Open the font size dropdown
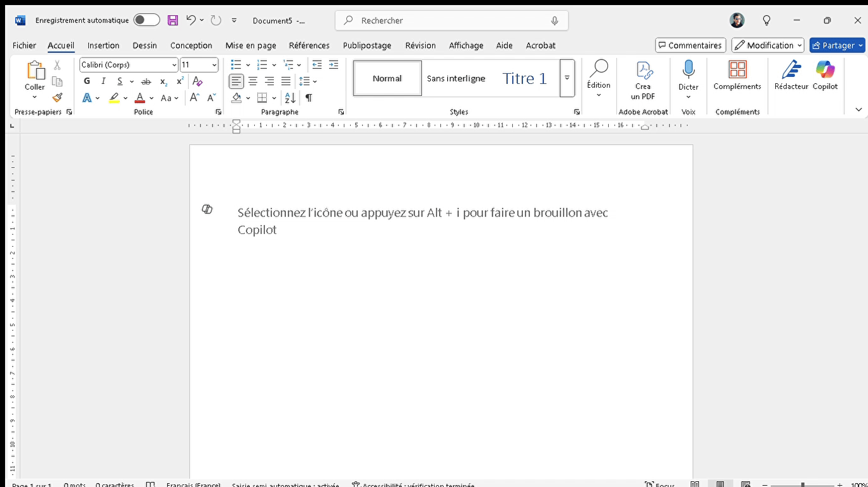The width and height of the screenshot is (868, 487). pyautogui.click(x=214, y=65)
